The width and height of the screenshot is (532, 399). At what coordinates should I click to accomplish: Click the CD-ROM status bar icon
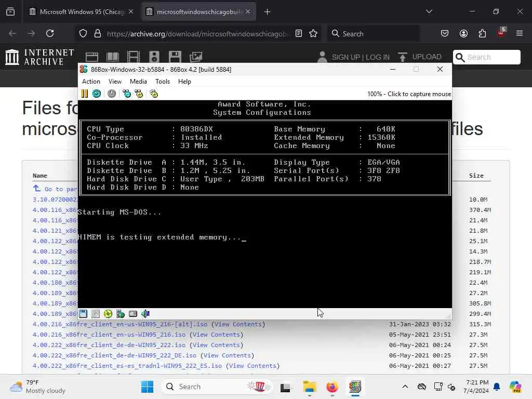click(108, 314)
